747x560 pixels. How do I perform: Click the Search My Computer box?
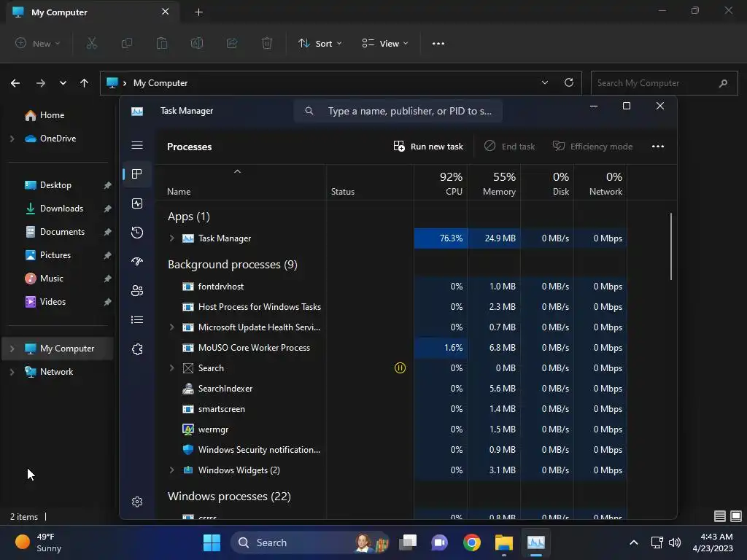pos(664,83)
